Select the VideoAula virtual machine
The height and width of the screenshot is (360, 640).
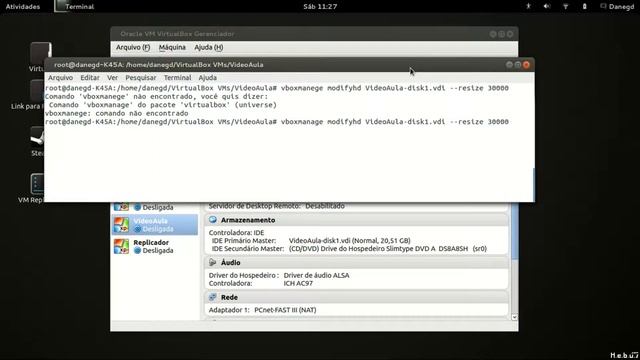[x=155, y=224]
